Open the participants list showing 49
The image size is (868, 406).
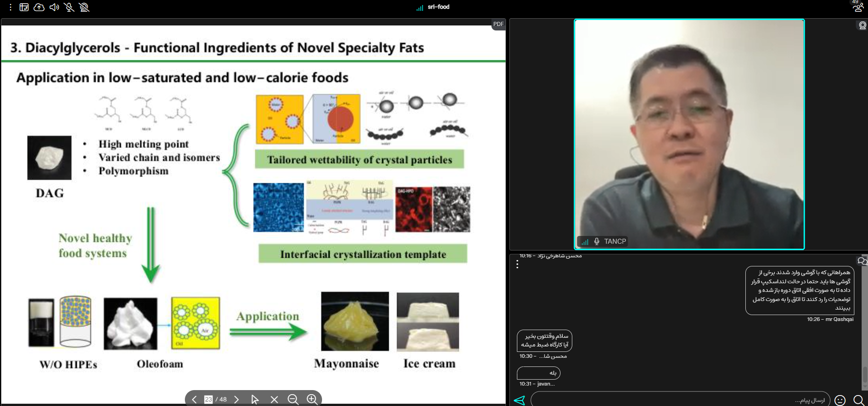tap(858, 6)
